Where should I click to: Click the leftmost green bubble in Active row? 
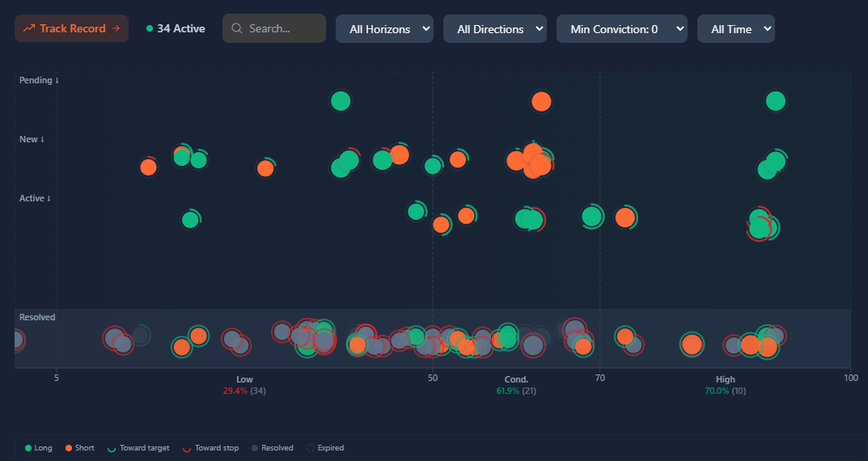(x=190, y=220)
